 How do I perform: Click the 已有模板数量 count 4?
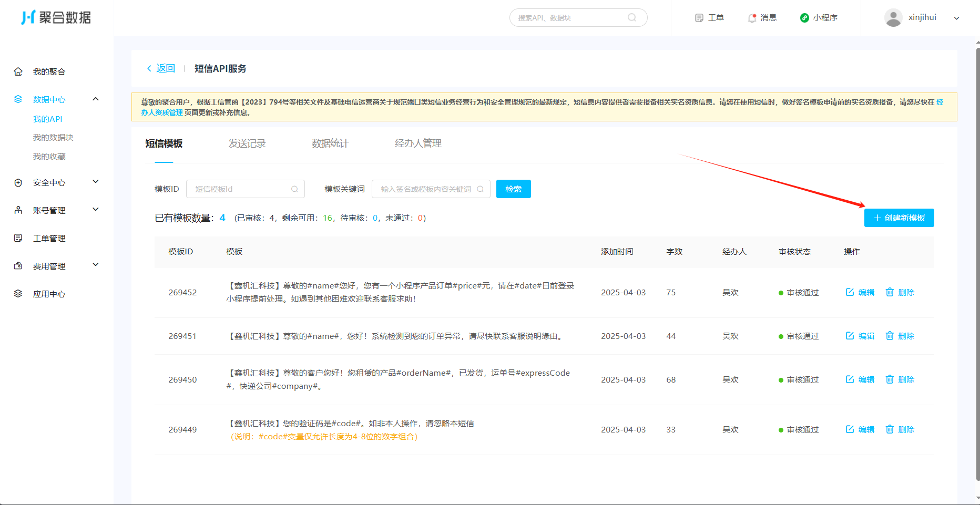point(222,218)
